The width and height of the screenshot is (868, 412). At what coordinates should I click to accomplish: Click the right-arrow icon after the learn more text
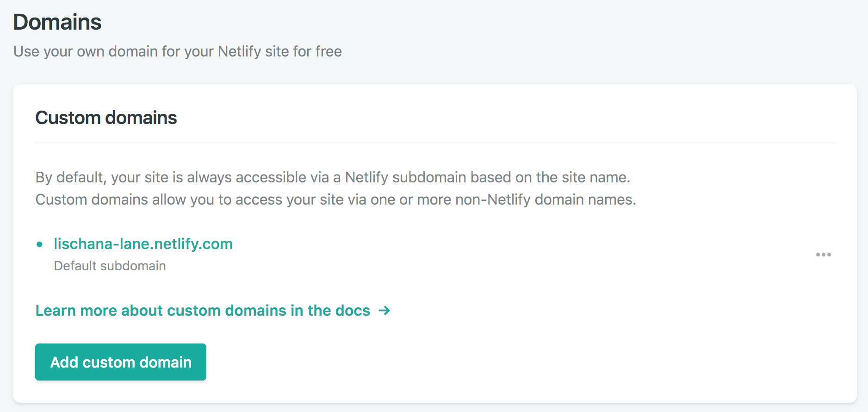point(384,311)
